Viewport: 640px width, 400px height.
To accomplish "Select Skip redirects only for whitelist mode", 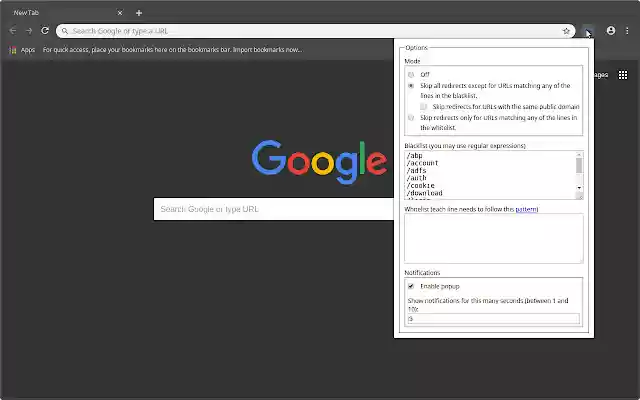I will [411, 118].
